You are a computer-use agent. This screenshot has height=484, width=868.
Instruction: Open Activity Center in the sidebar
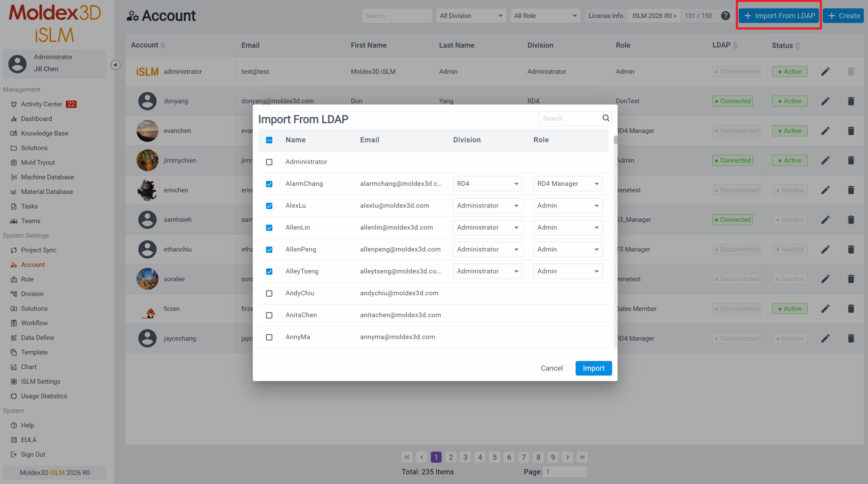41,104
